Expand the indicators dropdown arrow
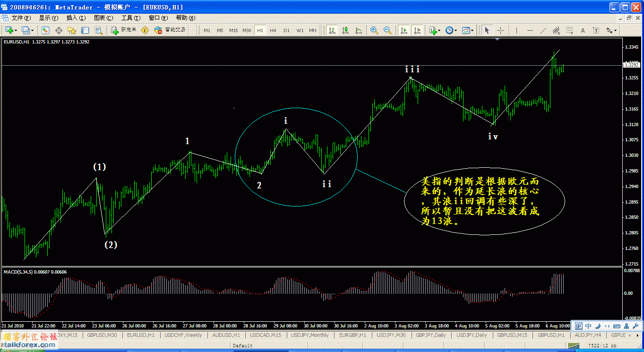This screenshot has width=644, height=352. pos(439,31)
